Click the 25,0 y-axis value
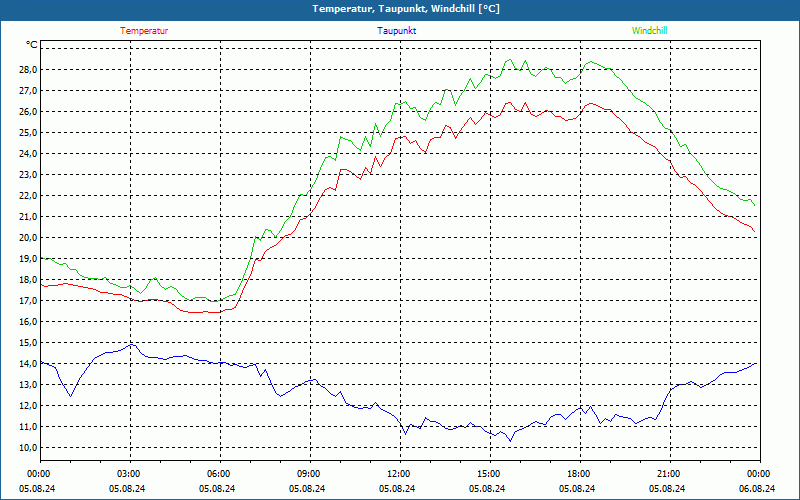This screenshot has width=800, height=500. [29, 133]
